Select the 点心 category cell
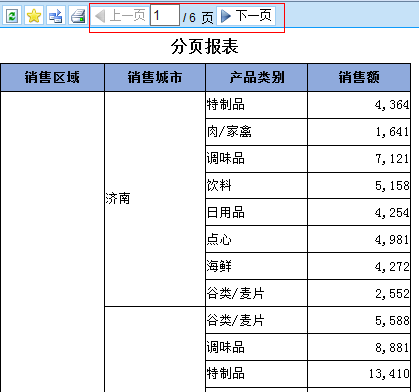 (x=256, y=240)
